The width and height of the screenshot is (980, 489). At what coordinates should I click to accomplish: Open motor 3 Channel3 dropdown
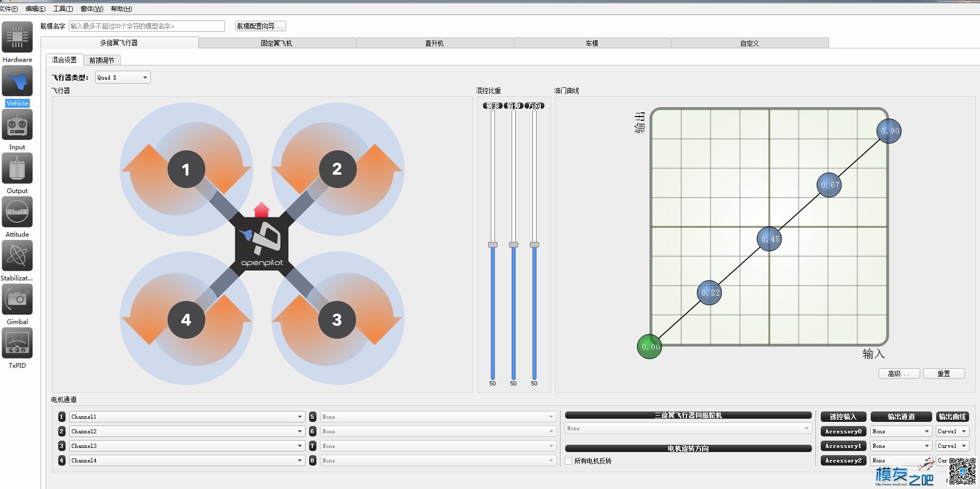coord(187,446)
